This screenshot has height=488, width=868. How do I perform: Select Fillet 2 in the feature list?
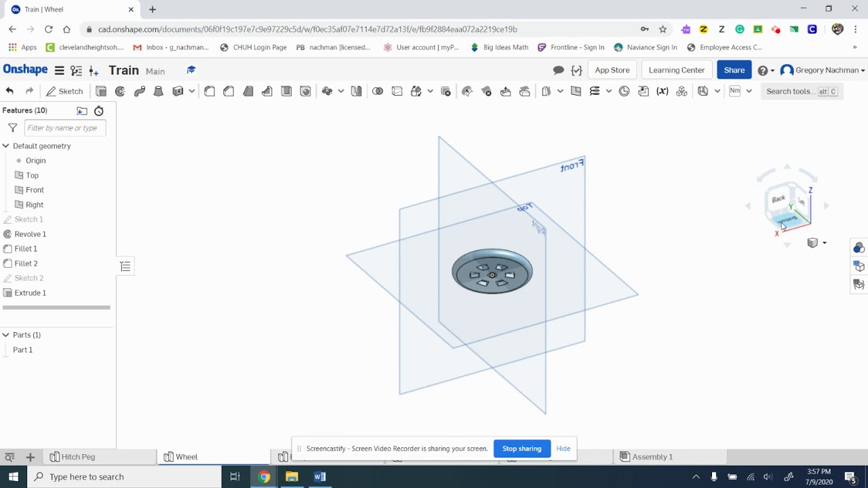tap(26, 264)
